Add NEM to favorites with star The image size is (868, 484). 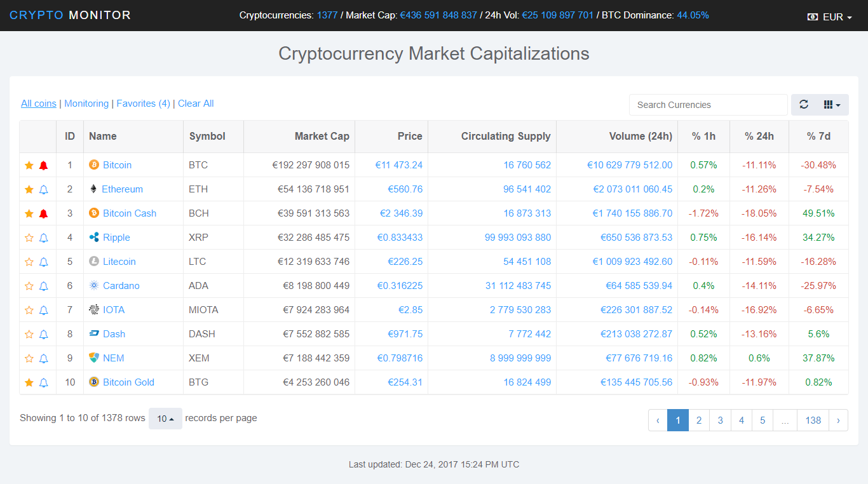[x=29, y=358]
